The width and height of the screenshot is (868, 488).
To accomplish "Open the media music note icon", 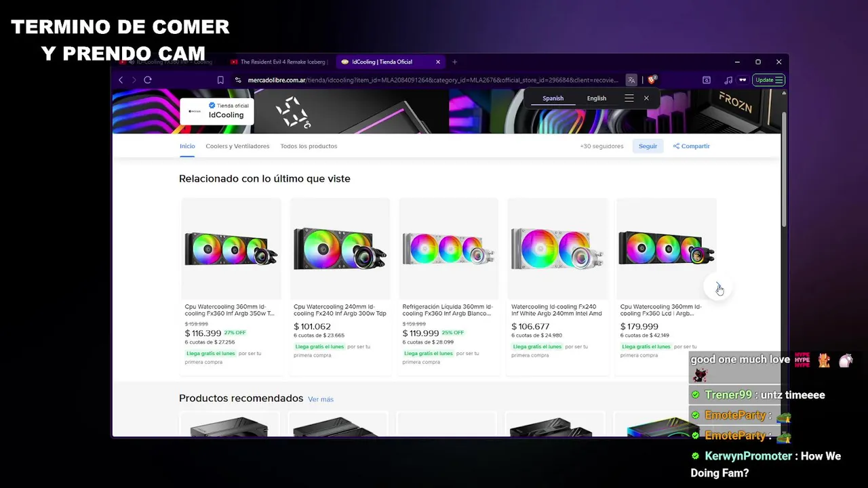I will coord(728,80).
